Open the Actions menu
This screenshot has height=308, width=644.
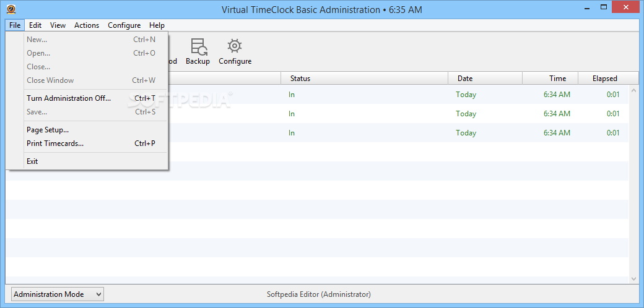pos(87,25)
